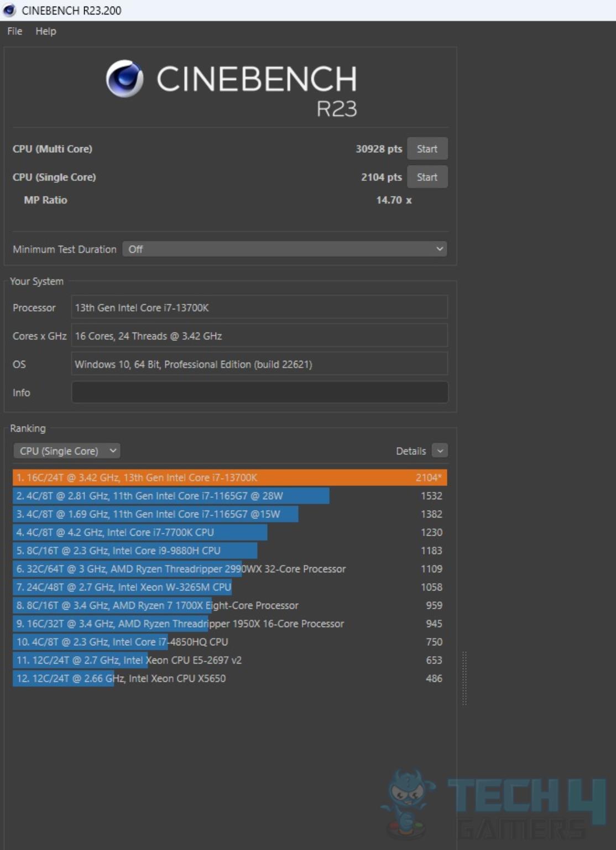616x850 pixels.
Task: Select ranking row 9 Threadripper 1950X
Action: coord(229,624)
